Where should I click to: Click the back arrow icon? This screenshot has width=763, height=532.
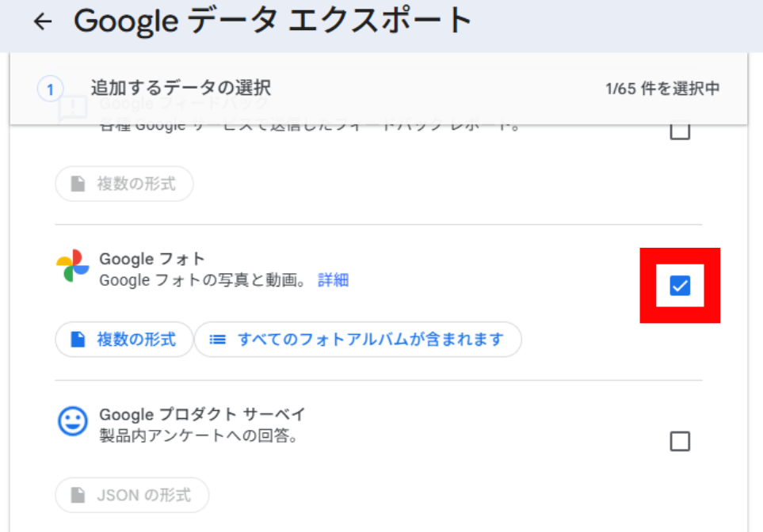(42, 21)
